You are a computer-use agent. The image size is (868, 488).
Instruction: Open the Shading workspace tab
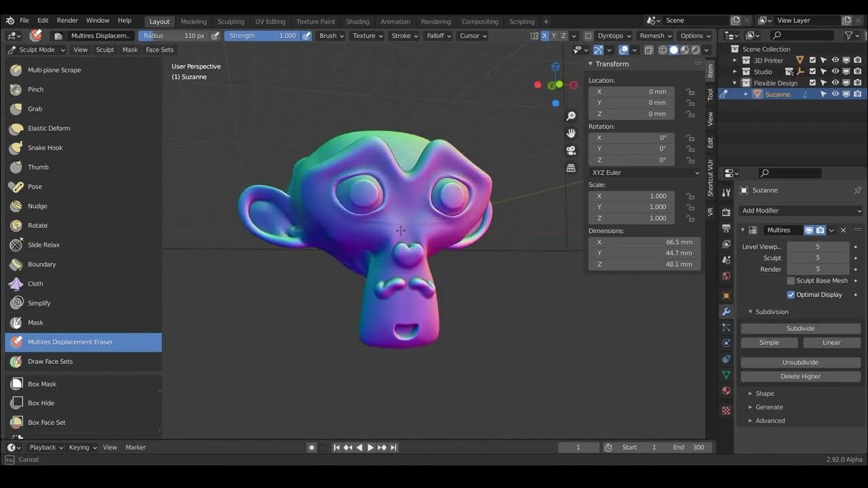[357, 22]
